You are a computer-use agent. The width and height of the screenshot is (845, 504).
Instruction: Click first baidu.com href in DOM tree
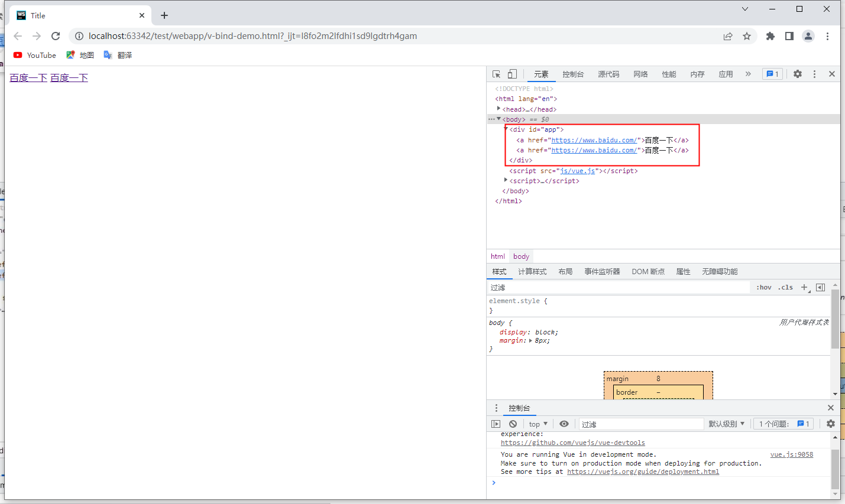tap(594, 140)
